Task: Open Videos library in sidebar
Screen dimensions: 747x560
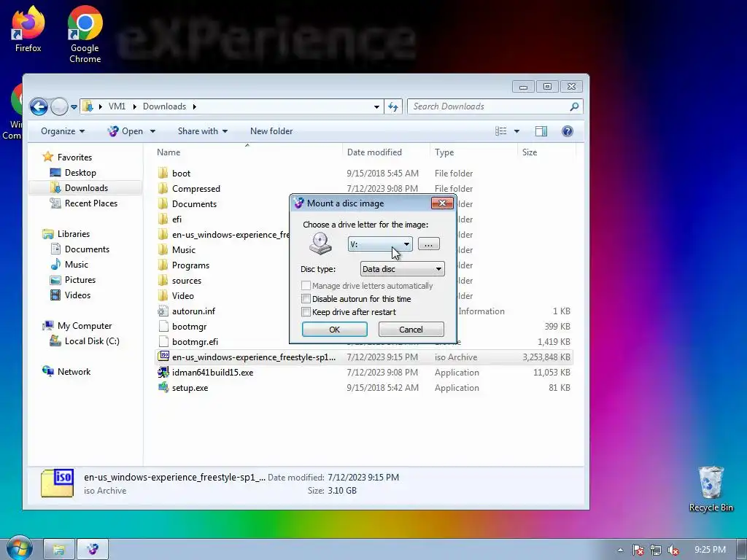Action: 77,295
